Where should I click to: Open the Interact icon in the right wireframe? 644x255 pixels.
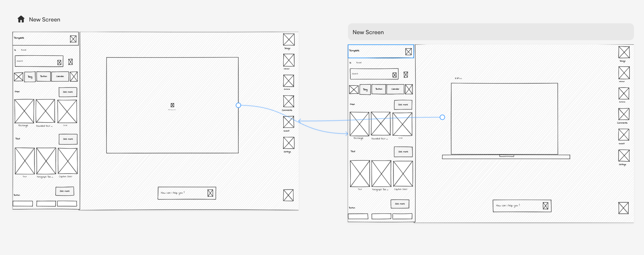tap(624, 73)
